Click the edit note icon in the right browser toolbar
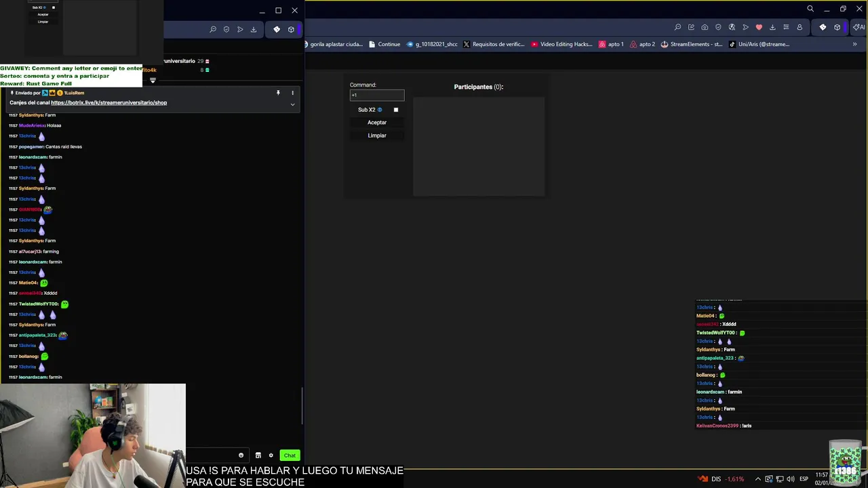This screenshot has height=488, width=868. point(691,27)
